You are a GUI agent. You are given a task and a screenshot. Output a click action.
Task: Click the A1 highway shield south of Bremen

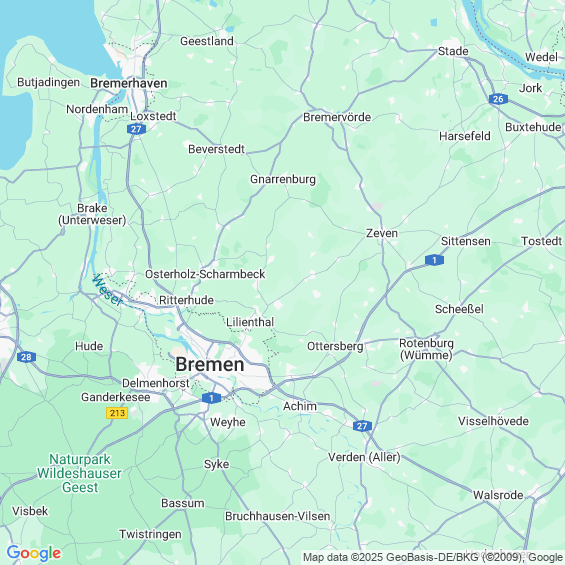pos(211,398)
